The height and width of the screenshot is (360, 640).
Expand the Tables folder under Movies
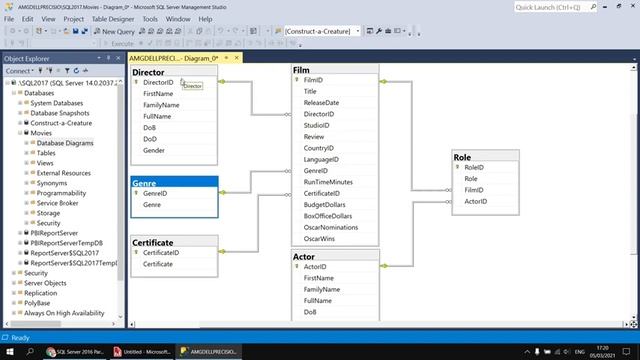pos(26,153)
